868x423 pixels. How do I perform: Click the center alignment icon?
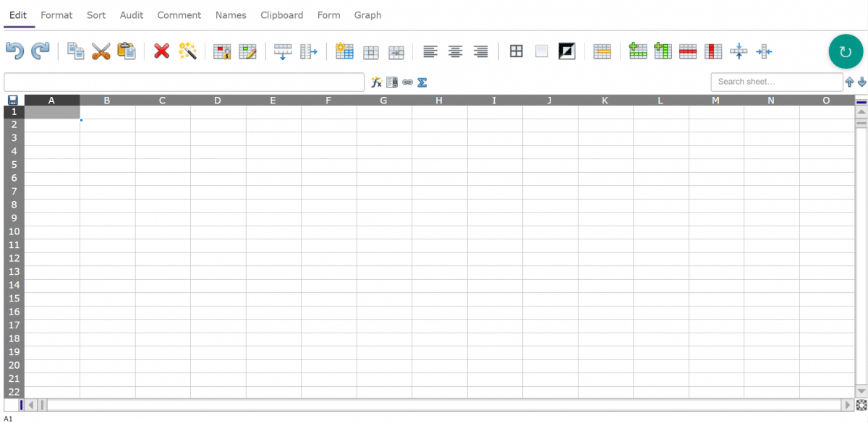[455, 51]
